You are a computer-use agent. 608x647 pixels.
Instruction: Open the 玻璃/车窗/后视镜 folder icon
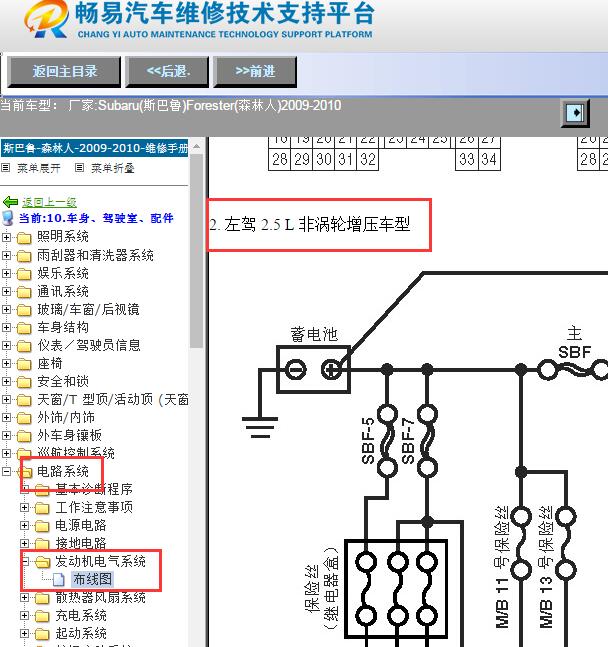tap(24, 310)
